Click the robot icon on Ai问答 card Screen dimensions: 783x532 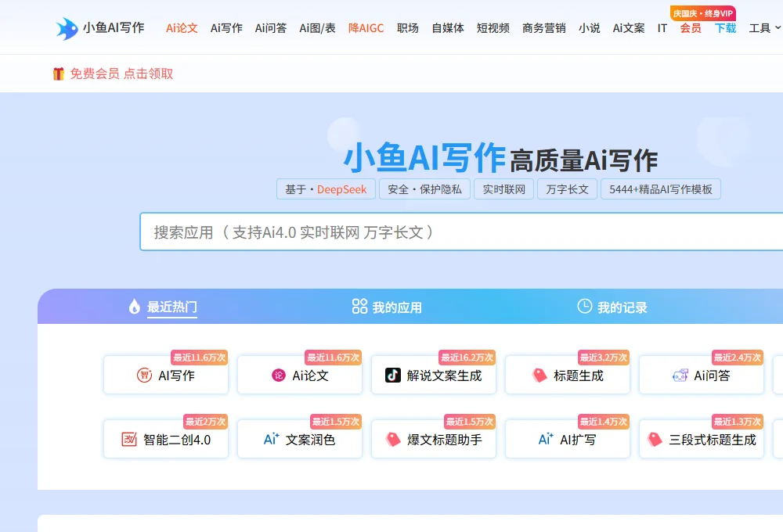click(x=680, y=376)
